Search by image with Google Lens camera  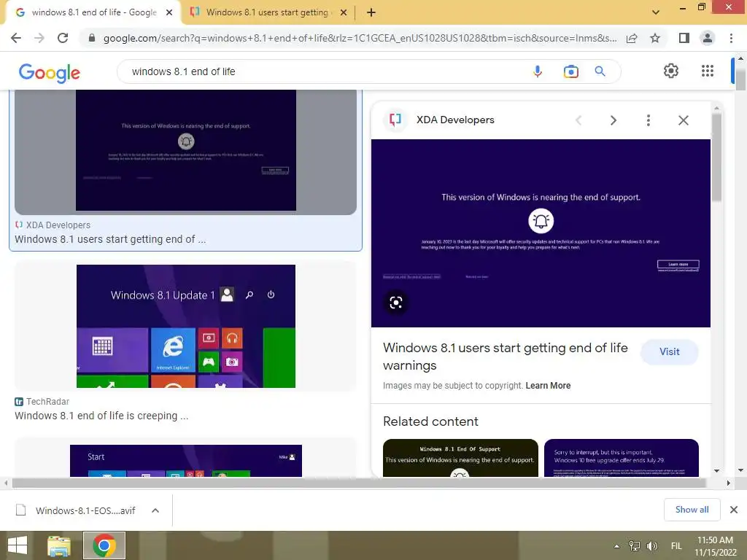[x=570, y=71]
